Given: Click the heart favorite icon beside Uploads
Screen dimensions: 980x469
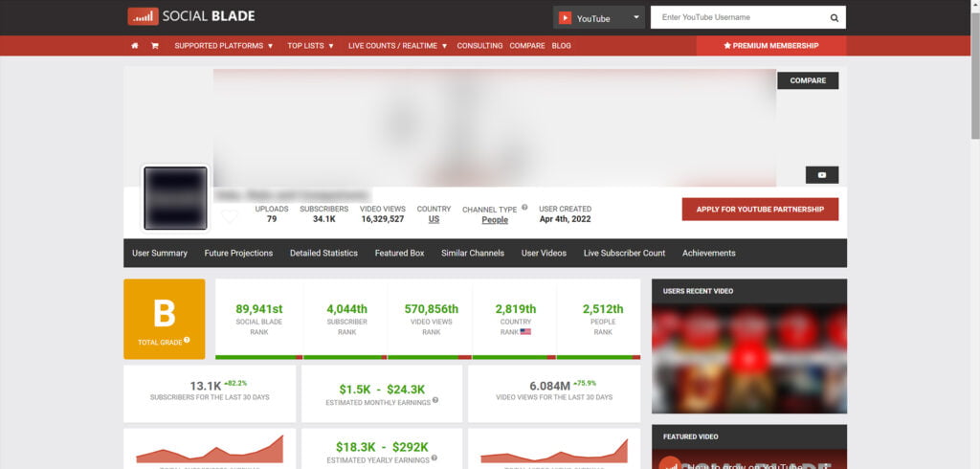Looking at the screenshot, I should pos(230,217).
